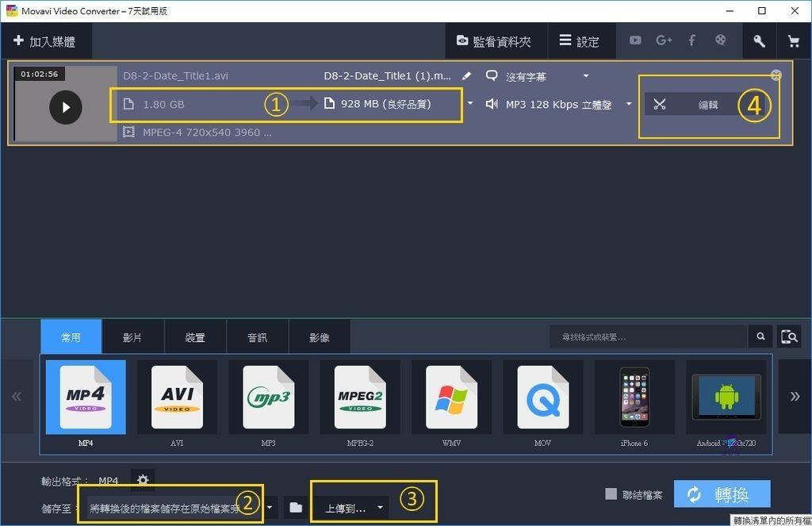Expand the subtitle dropdown showing 沒有字幕
This screenshot has width=812, height=526.
(x=586, y=75)
